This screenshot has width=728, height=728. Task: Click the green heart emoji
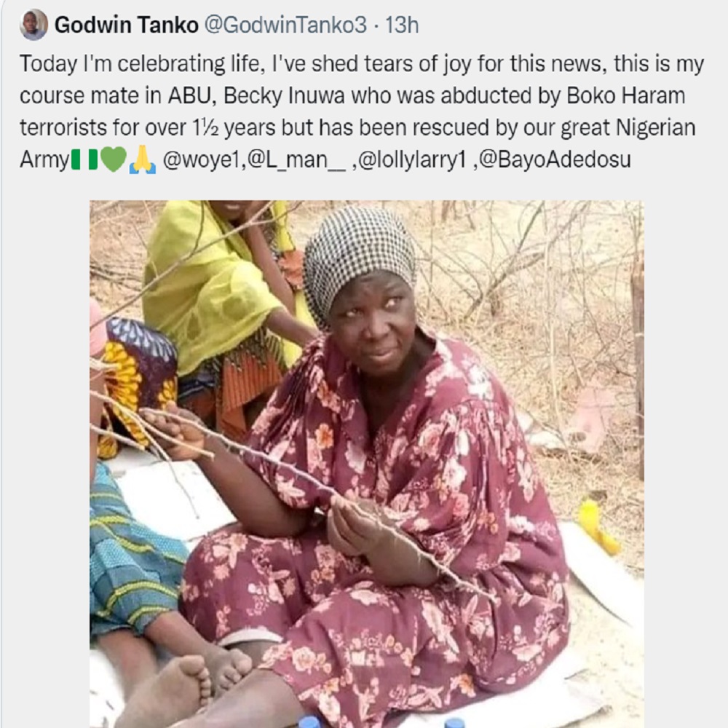tap(113, 160)
